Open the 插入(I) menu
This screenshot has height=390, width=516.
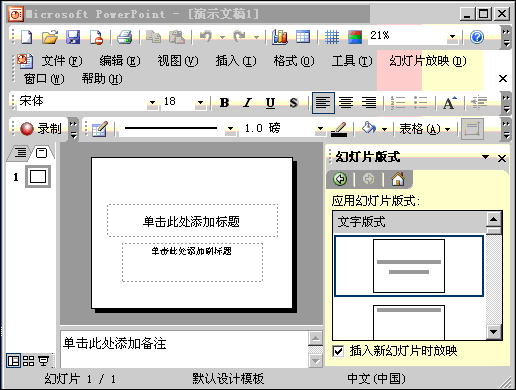pos(236,61)
